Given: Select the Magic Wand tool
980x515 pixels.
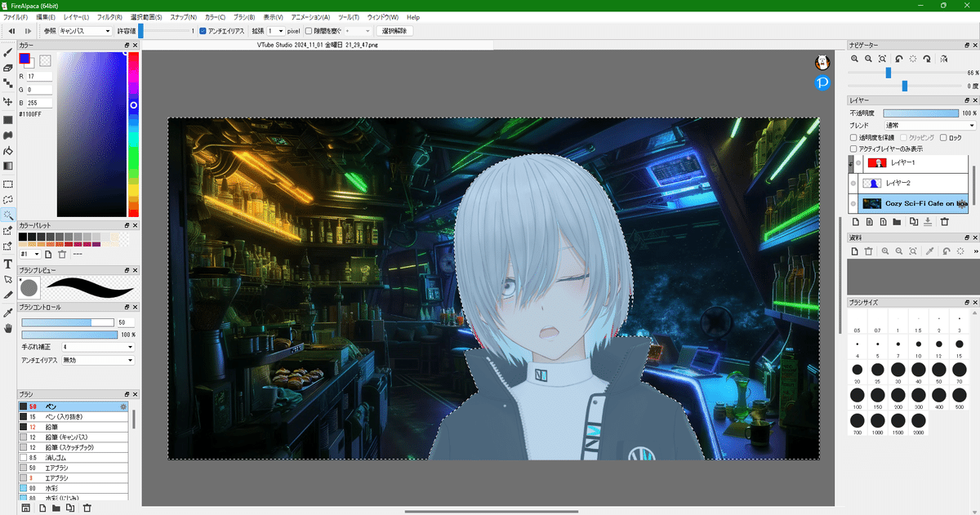Looking at the screenshot, I should coord(8,215).
